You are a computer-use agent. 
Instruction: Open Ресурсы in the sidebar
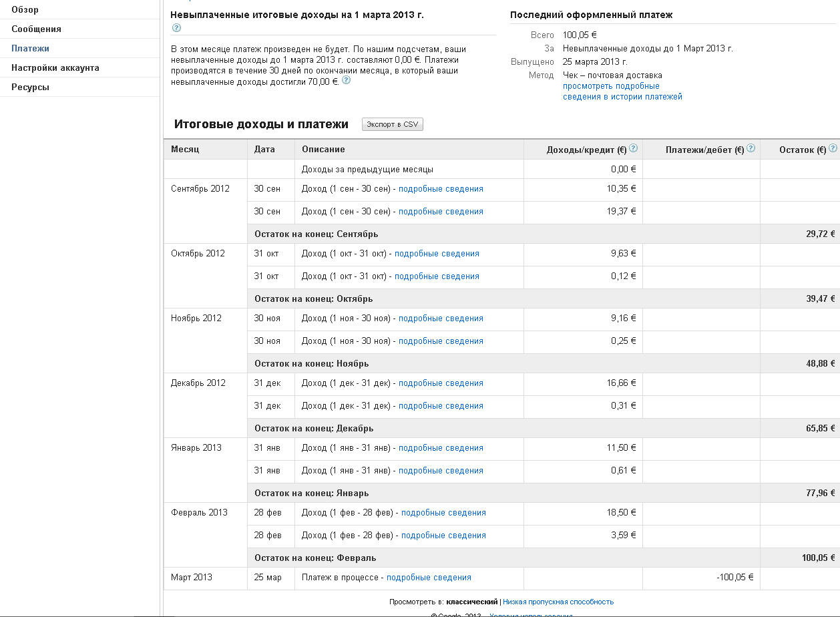tap(30, 87)
